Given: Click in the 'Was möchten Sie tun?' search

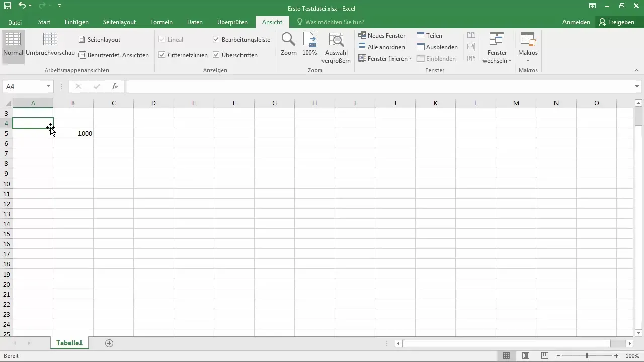Looking at the screenshot, I should point(335,22).
